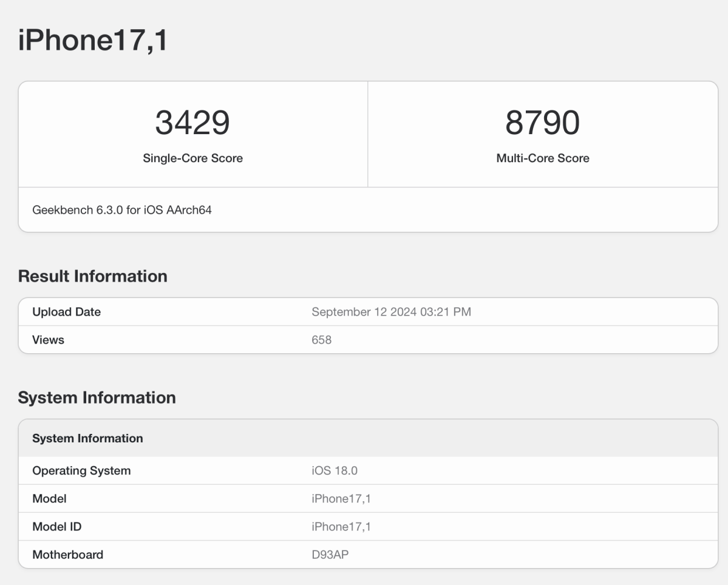
Task: Click the Multi-Core Score label
Action: pyautogui.click(x=542, y=158)
